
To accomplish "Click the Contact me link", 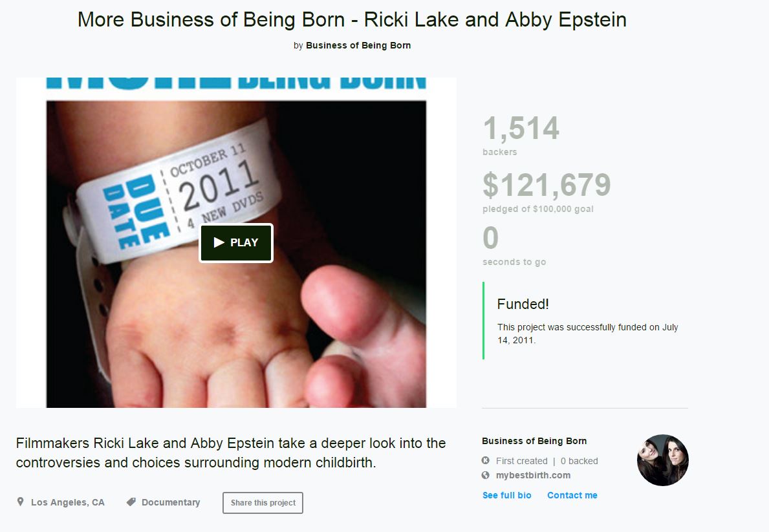I will (572, 495).
